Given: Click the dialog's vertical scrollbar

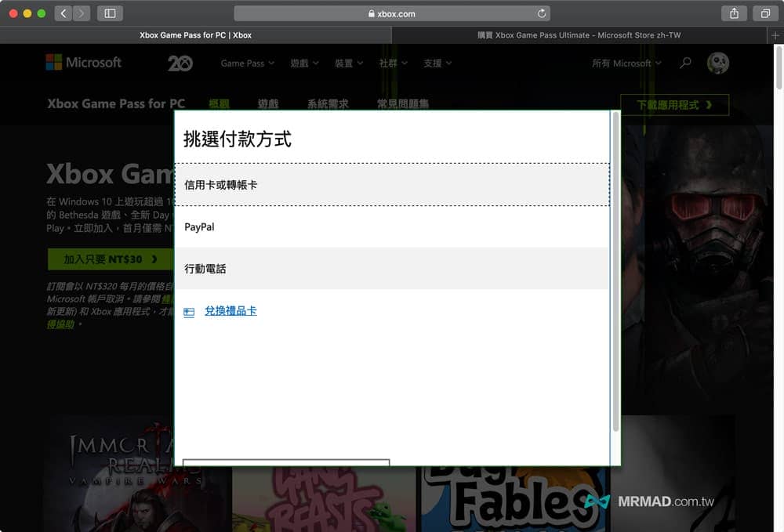Looking at the screenshot, I should tap(615, 272).
